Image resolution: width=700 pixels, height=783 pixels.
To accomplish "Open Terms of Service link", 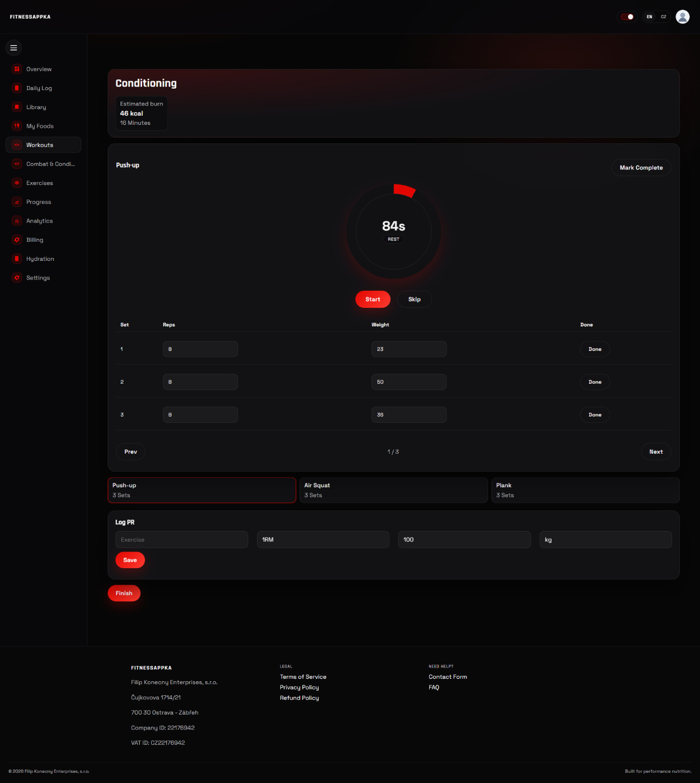I will 303,677.
